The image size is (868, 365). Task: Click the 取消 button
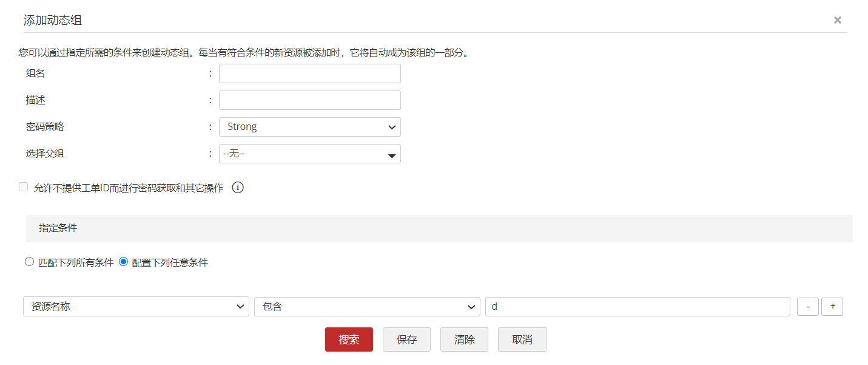tap(522, 339)
